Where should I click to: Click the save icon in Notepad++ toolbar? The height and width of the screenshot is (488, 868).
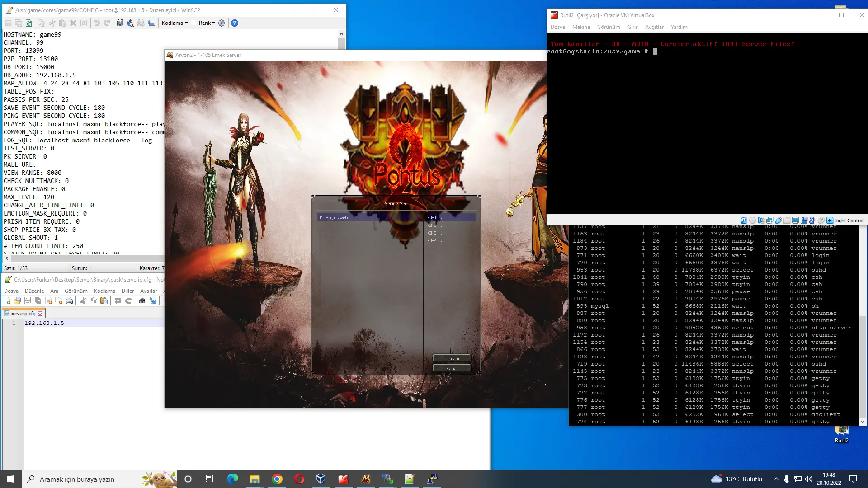pos(28,301)
